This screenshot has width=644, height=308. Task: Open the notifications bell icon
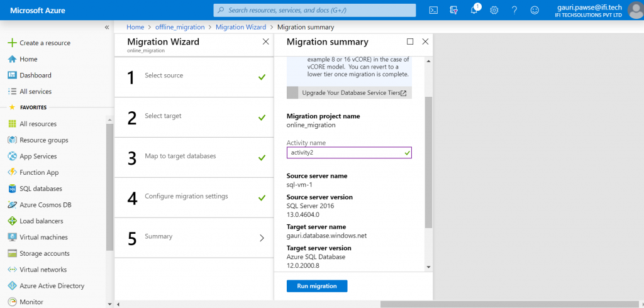(x=474, y=10)
